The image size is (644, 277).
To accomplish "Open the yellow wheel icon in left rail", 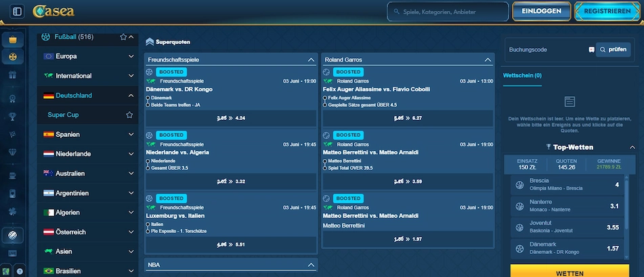I will pos(13,57).
